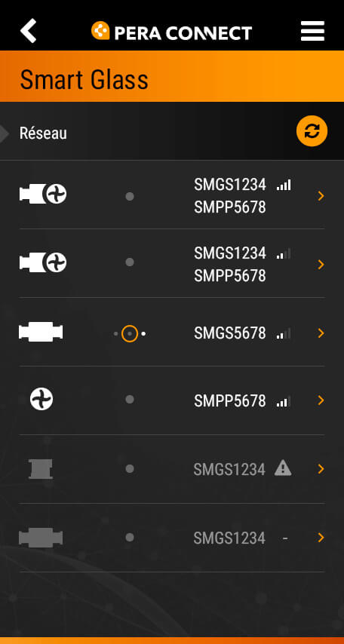Go back using the left arrow icon

point(29,31)
